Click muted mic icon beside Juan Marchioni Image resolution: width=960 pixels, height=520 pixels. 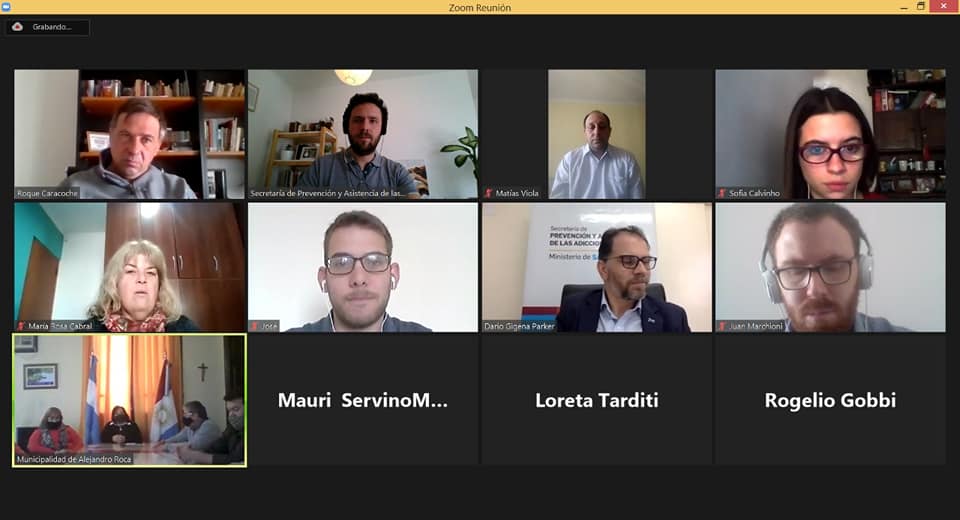click(722, 326)
